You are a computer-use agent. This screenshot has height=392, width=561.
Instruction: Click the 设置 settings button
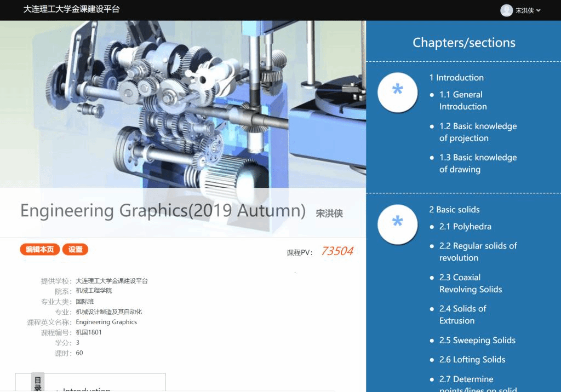coord(76,250)
